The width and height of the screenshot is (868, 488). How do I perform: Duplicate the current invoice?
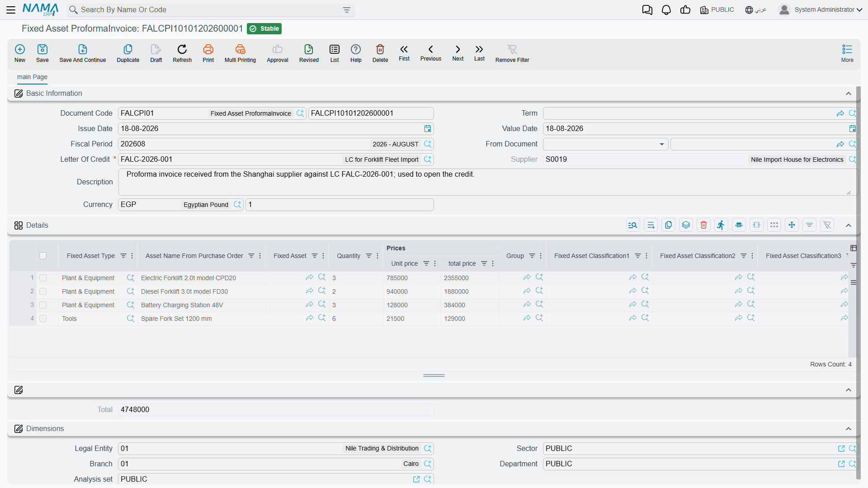128,53
